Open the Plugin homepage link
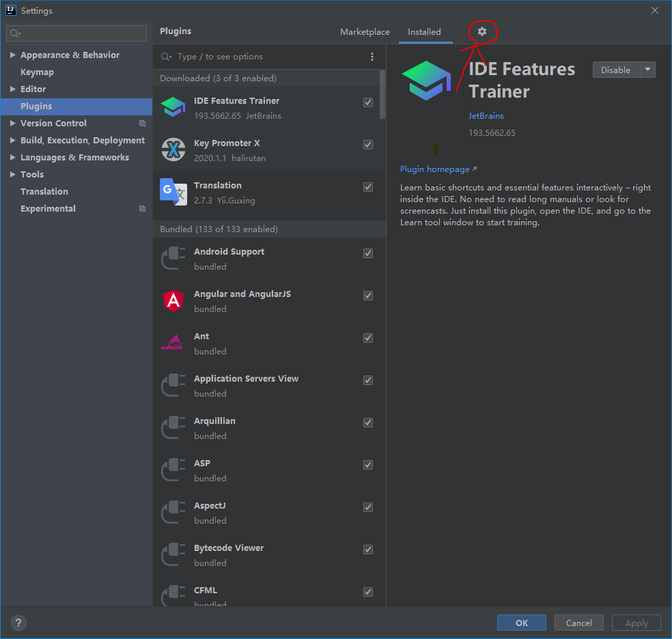The image size is (672, 639). tap(434, 169)
